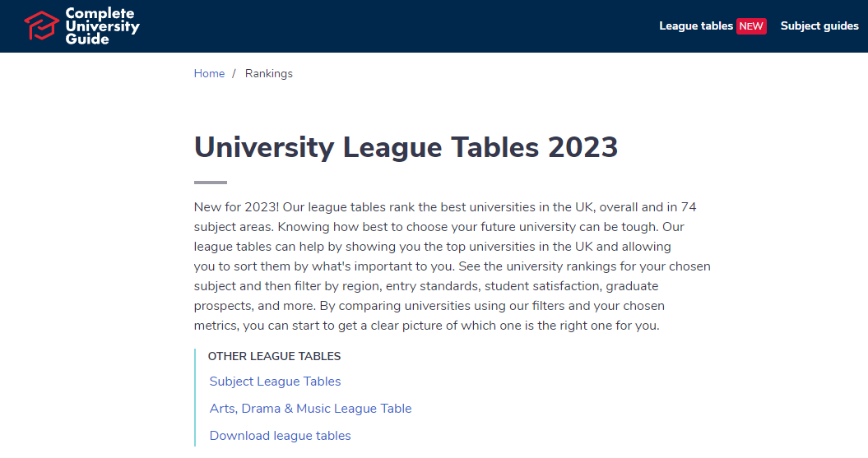The height and width of the screenshot is (458, 868).
Task: Open the League tables menu
Action: [696, 26]
